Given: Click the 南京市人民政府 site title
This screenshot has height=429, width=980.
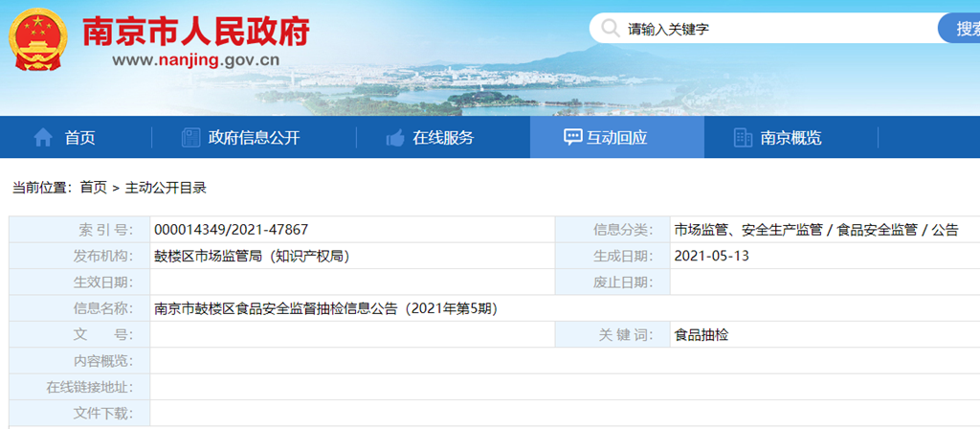Looking at the screenshot, I should click(196, 33).
